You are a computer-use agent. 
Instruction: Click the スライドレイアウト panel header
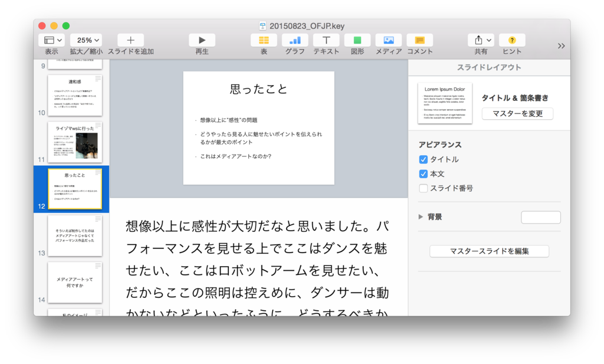[489, 67]
